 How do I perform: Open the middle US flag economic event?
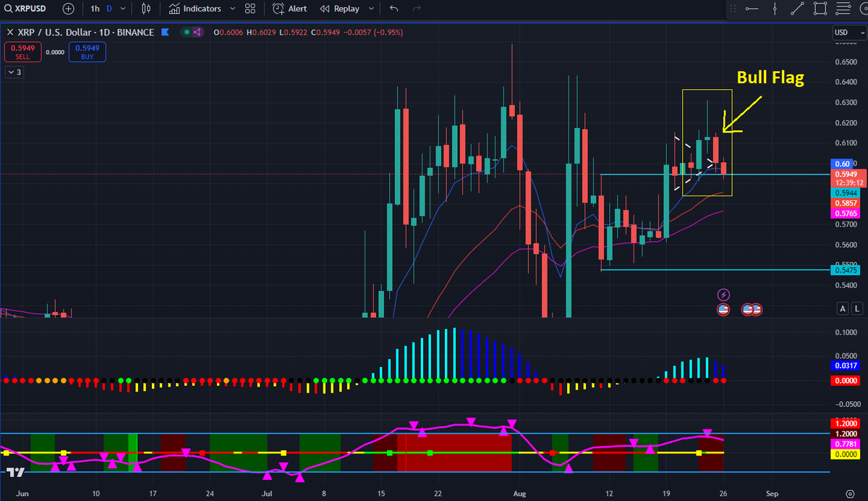click(x=748, y=309)
